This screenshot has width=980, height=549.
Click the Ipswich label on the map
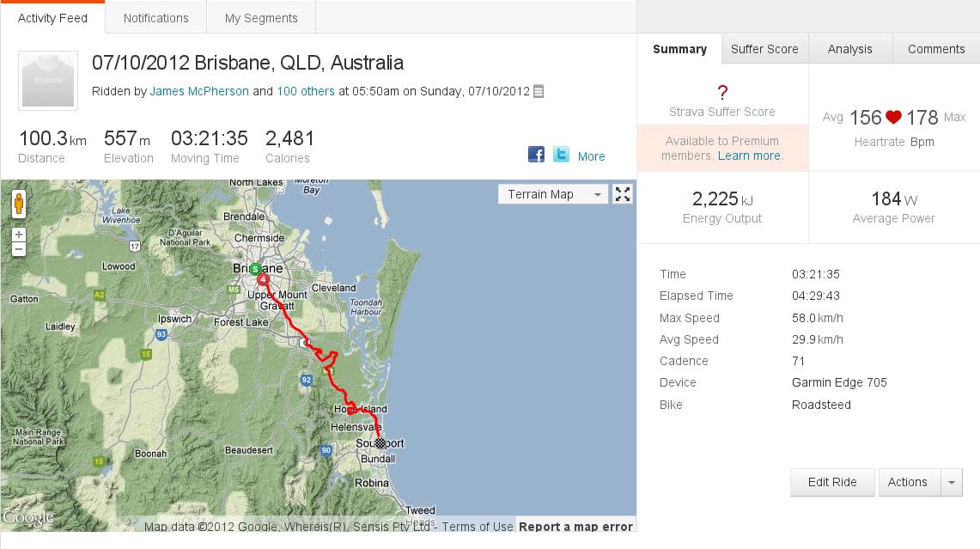pos(174,319)
